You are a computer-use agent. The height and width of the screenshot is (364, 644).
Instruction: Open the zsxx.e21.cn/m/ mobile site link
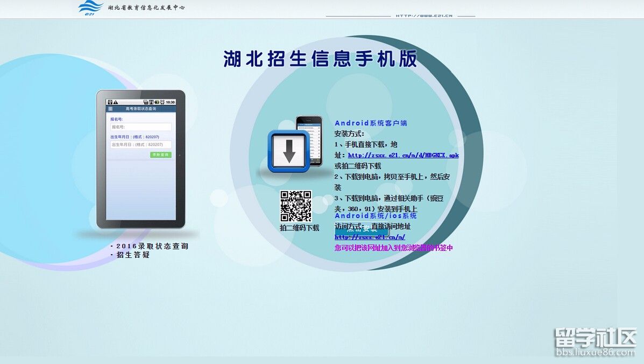coord(370,237)
